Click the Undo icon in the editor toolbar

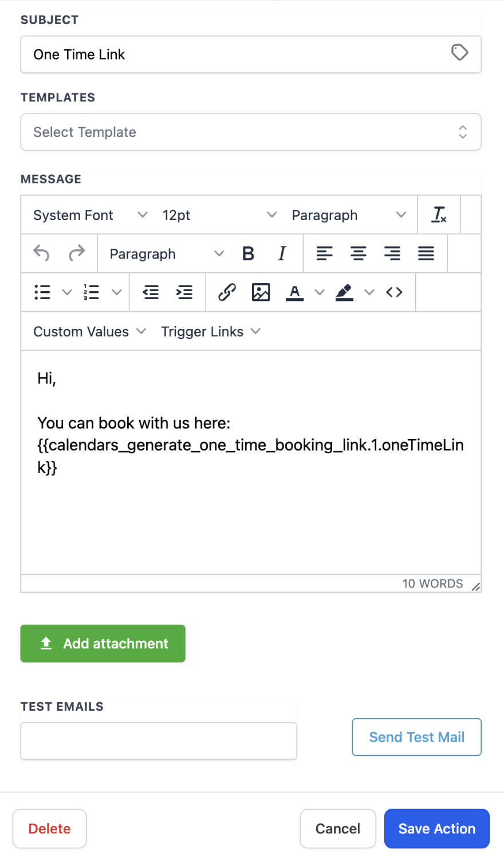(x=41, y=253)
